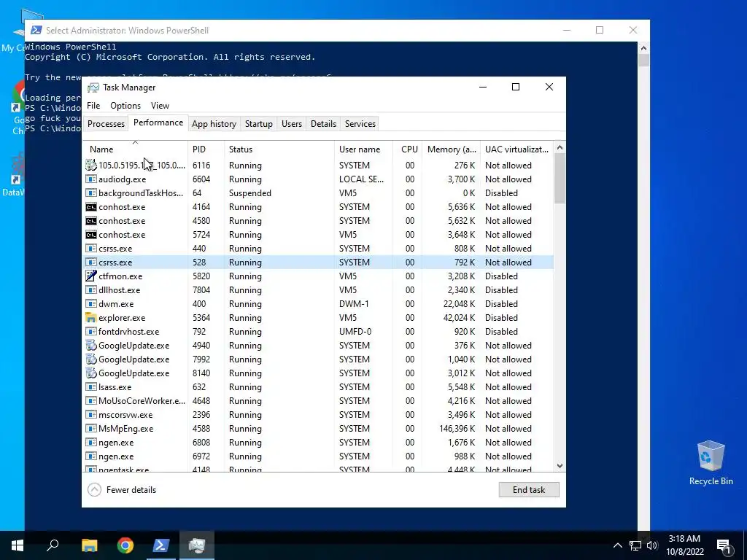The height and width of the screenshot is (560, 747).
Task: Click the PowerShell title bar icon
Action: 36,30
